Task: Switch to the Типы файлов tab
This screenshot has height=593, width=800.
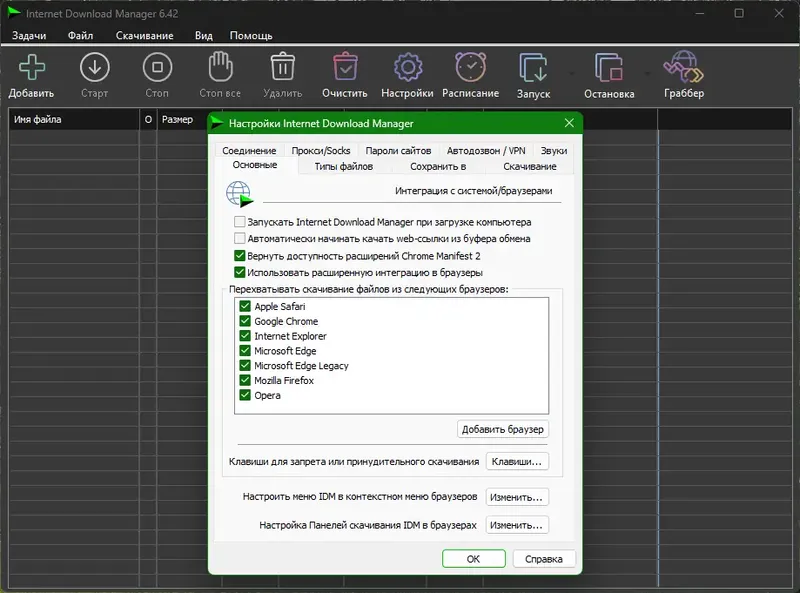Action: pos(343,166)
